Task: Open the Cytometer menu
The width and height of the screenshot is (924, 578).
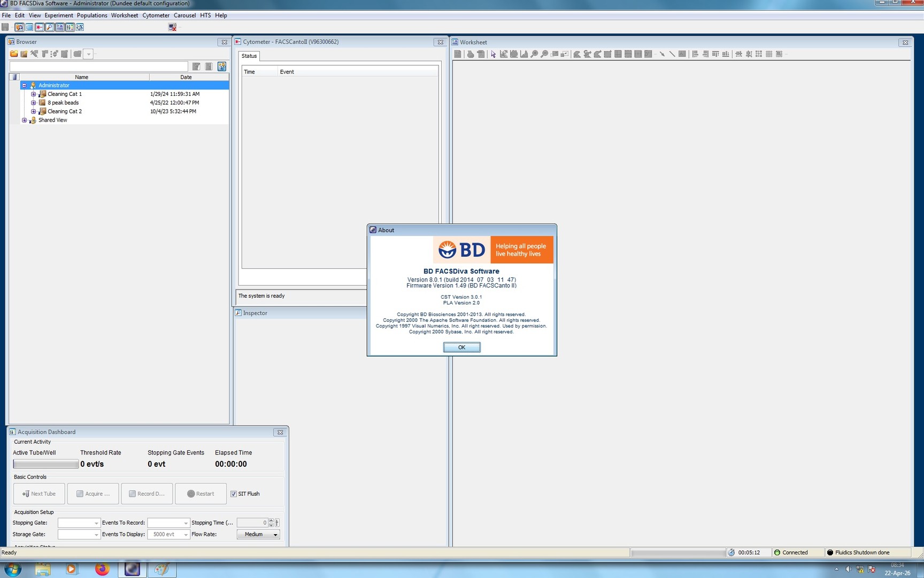Action: click(x=156, y=16)
